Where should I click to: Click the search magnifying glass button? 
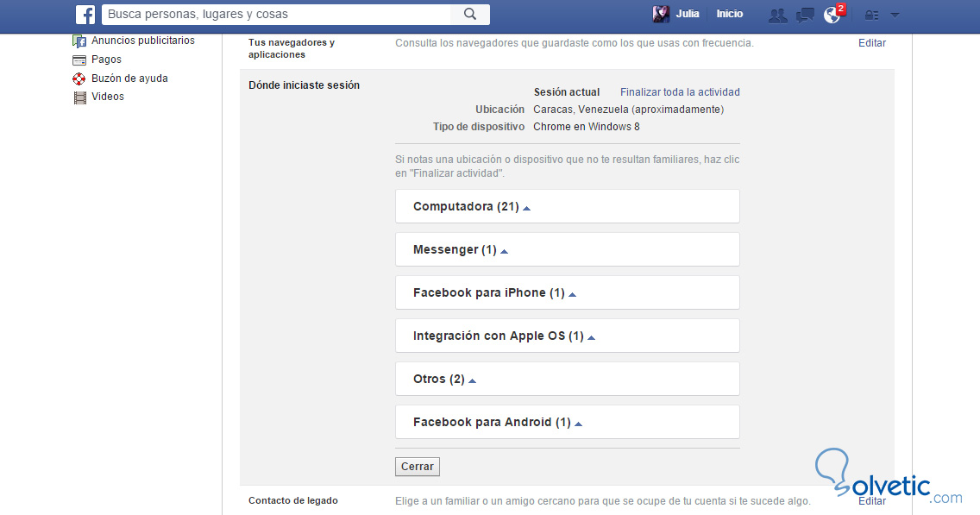coord(470,14)
